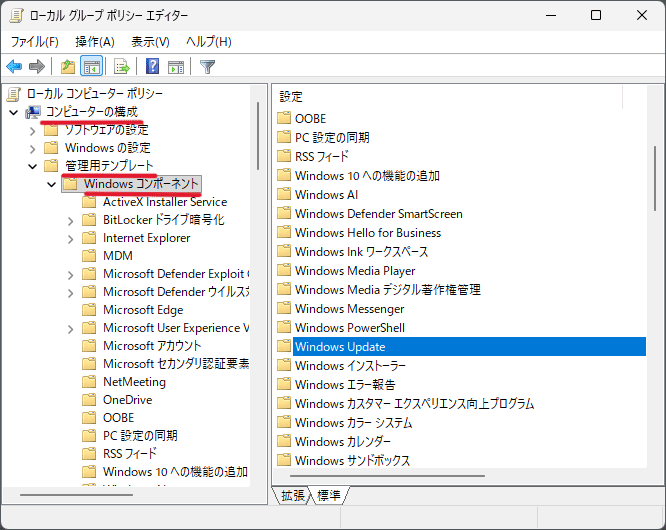The height and width of the screenshot is (530, 666).
Task: Click the right pane horizontal scrollbar thumb
Action: coord(387,476)
